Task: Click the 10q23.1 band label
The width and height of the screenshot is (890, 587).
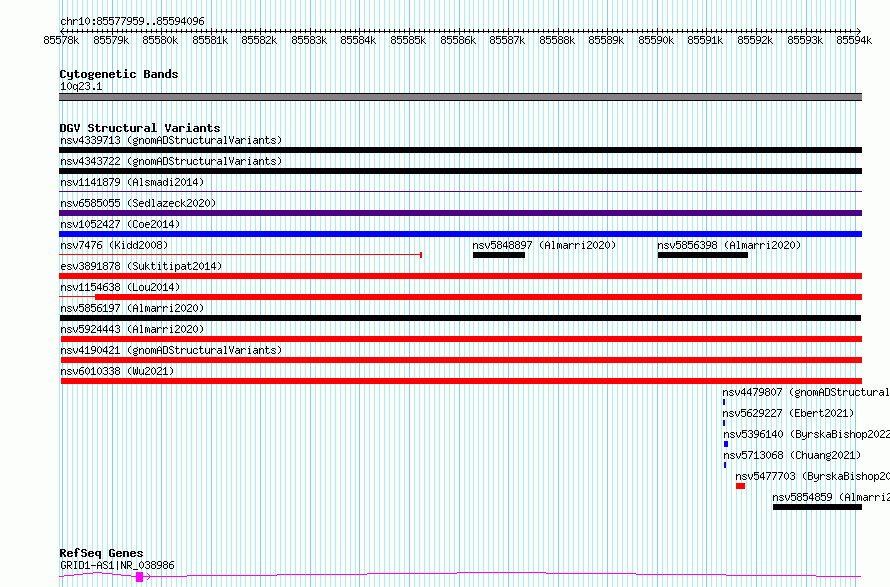Action: 81,87
